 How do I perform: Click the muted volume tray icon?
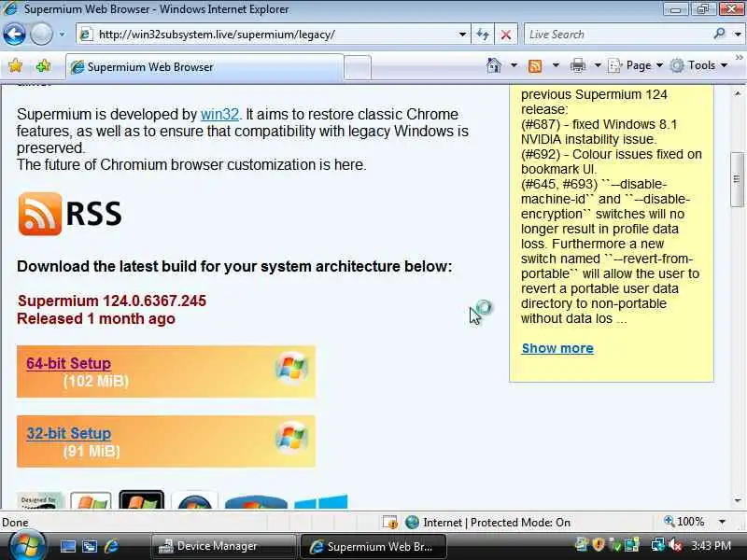pyautogui.click(x=675, y=544)
